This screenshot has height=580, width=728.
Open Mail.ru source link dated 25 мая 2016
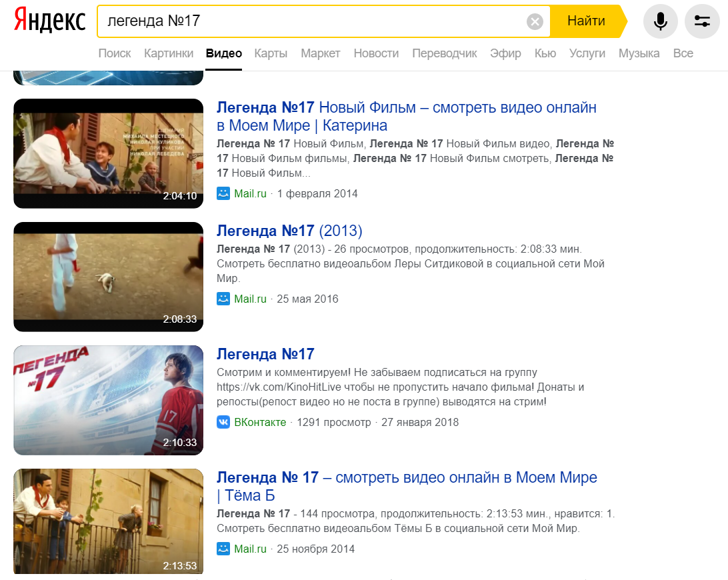coord(250,299)
